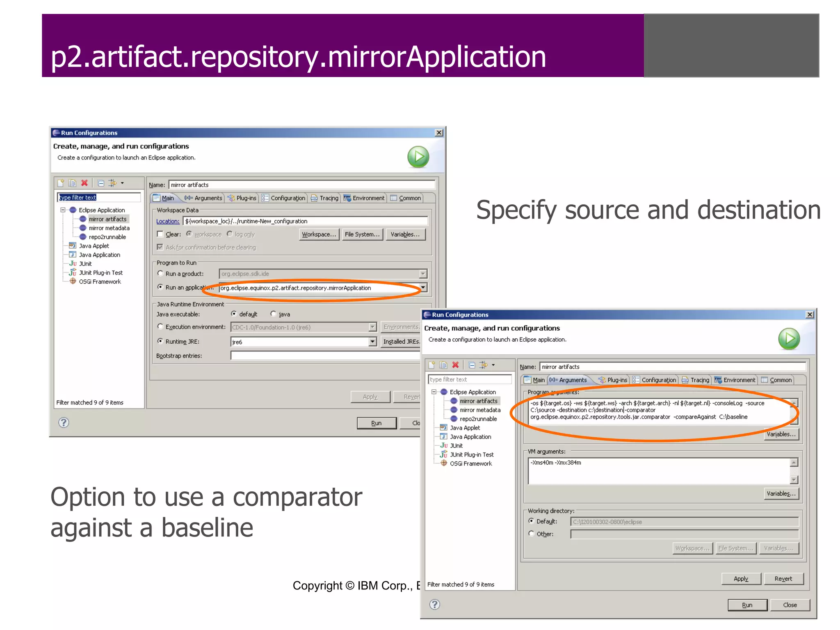The height and width of the screenshot is (630, 840).
Task: Open Runtime JRE jre6 dropdown arrow
Action: [372, 342]
